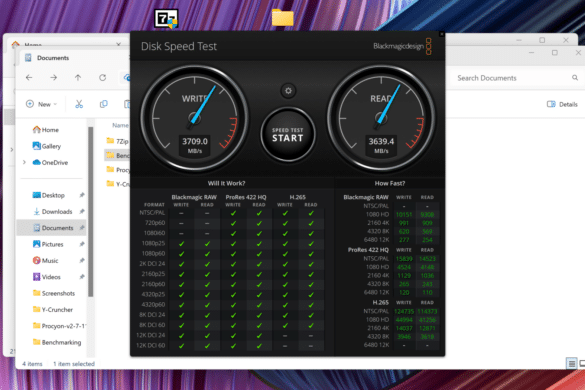The image size is (585, 390).
Task: Sort by the Name column header
Action: [x=120, y=125]
